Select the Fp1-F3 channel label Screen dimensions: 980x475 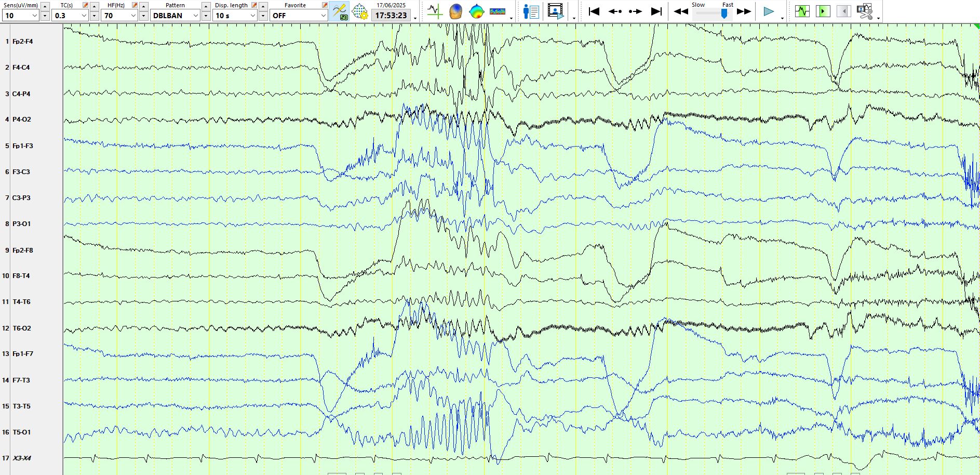[x=22, y=146]
